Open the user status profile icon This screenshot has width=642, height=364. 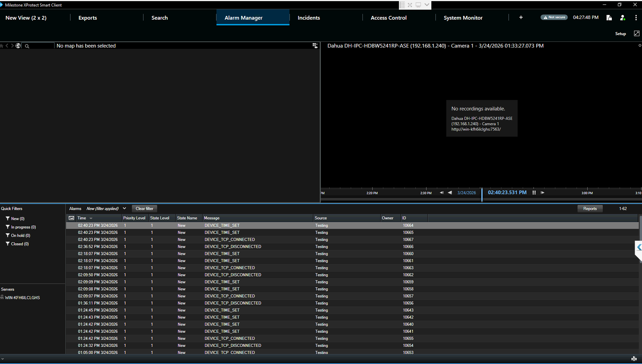pyautogui.click(x=622, y=18)
